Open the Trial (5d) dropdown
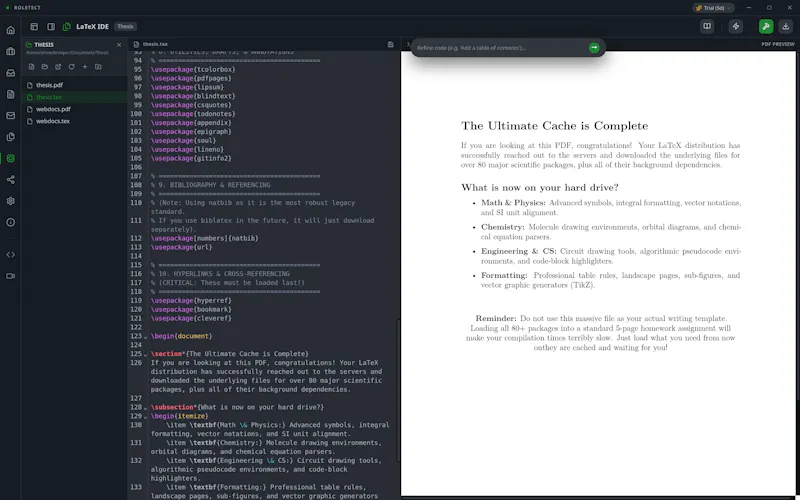This screenshot has height=500, width=800. point(713,8)
